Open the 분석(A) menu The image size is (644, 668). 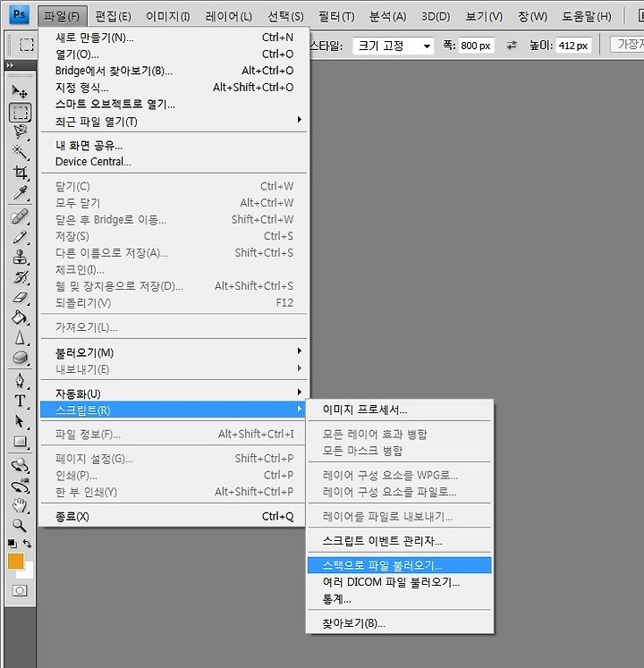point(387,17)
